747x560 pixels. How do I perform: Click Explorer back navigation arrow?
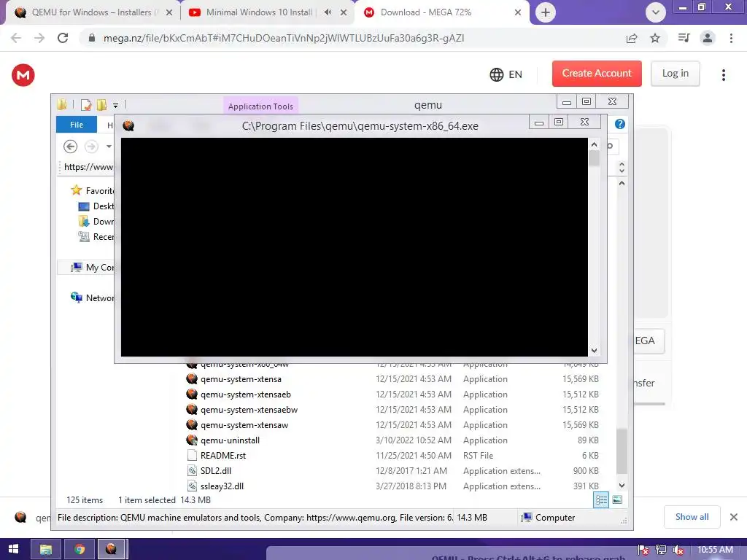[x=71, y=146]
